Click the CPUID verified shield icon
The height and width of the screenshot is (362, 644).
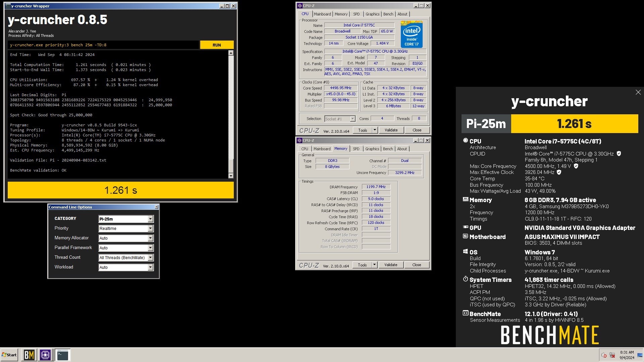(619, 154)
